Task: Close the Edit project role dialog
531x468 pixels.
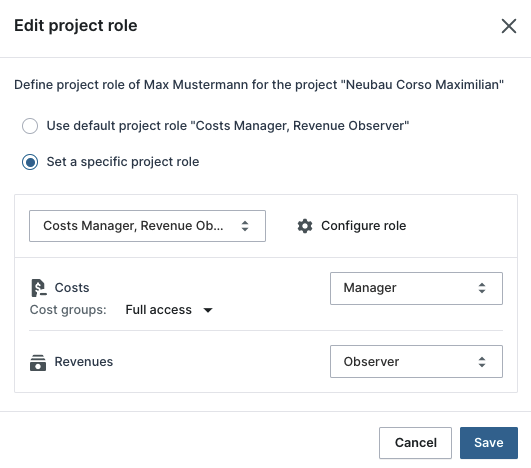Action: (x=509, y=26)
